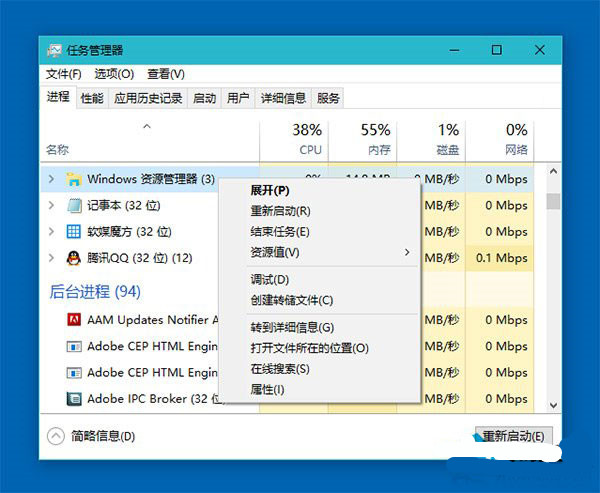
Task: Expand the 记事本 (32 位) process
Action: (x=51, y=205)
